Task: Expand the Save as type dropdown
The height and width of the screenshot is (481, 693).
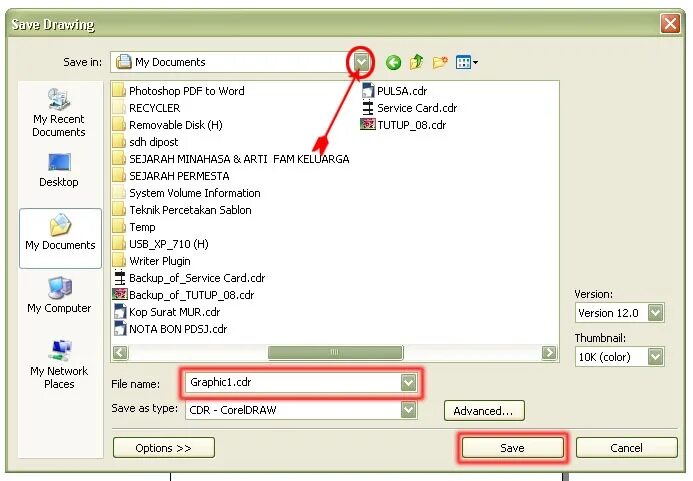Action: [x=408, y=410]
